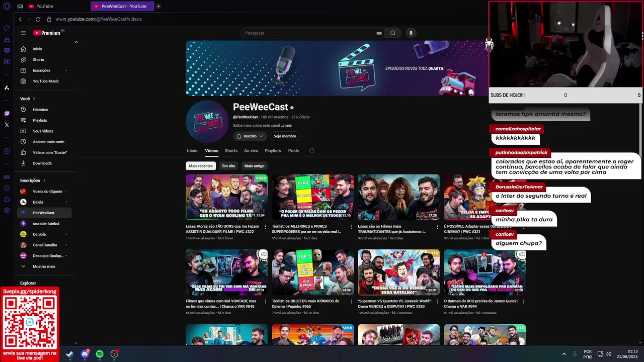Open Discord from the taskbar
This screenshot has width=644, height=362.
[x=85, y=354]
